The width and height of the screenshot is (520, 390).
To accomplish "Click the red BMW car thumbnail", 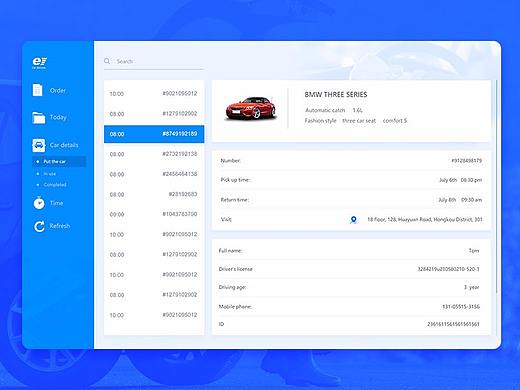I will [251, 108].
